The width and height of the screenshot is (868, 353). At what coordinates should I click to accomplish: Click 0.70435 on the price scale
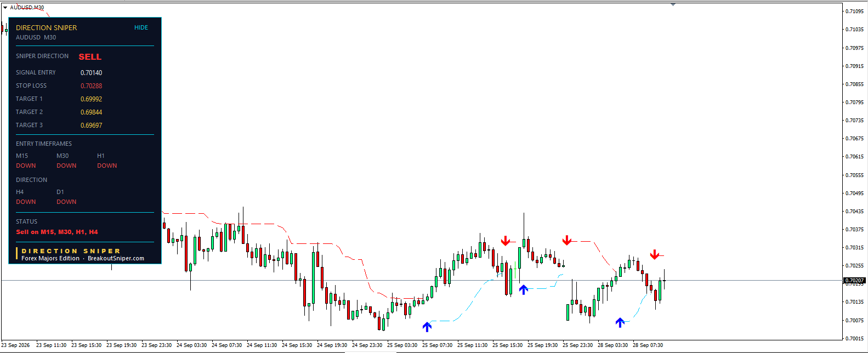point(854,212)
